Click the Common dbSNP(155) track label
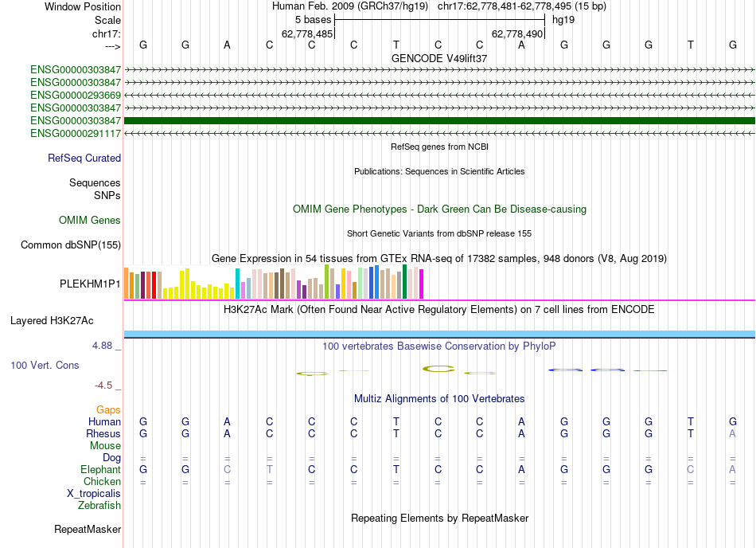 (x=71, y=245)
